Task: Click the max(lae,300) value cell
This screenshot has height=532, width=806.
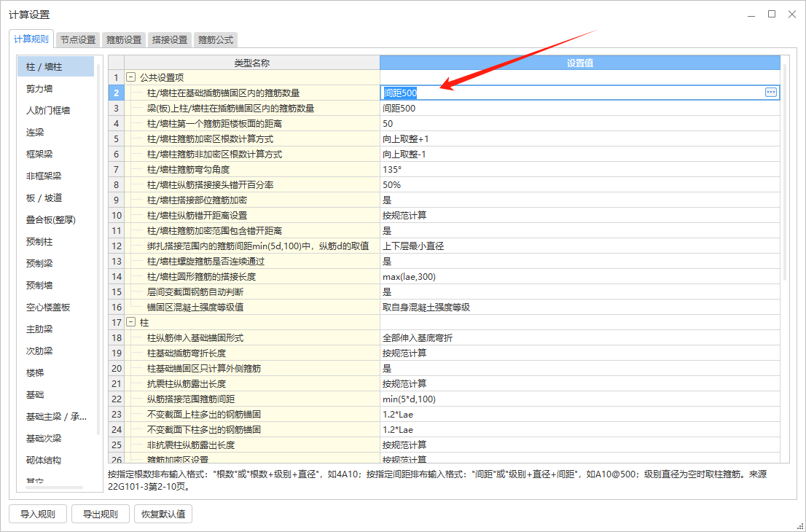Action: [580, 276]
